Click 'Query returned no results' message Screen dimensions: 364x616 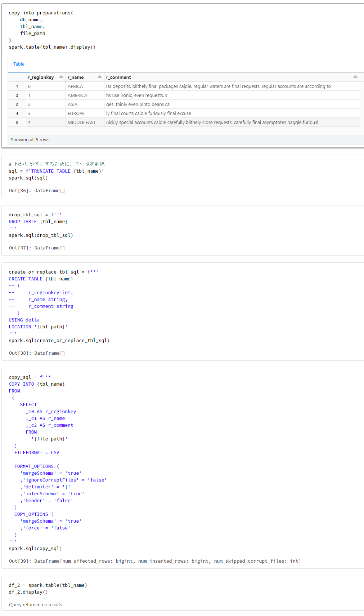click(35, 605)
